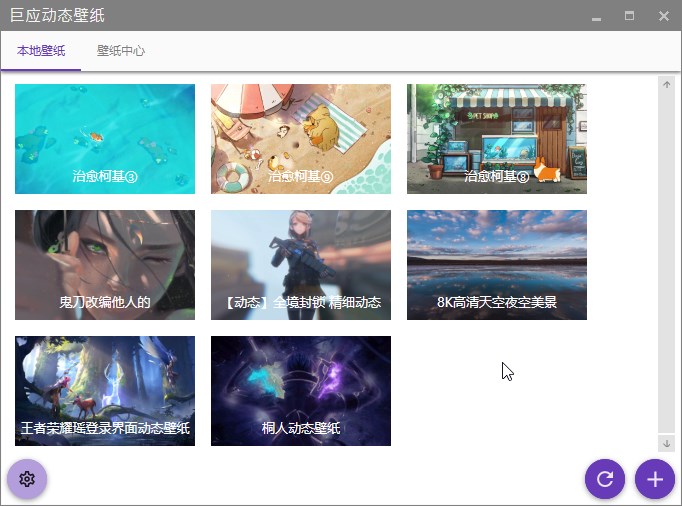
Task: Select the 治愈柯基③ wallpaper thumbnail
Action: click(105, 139)
